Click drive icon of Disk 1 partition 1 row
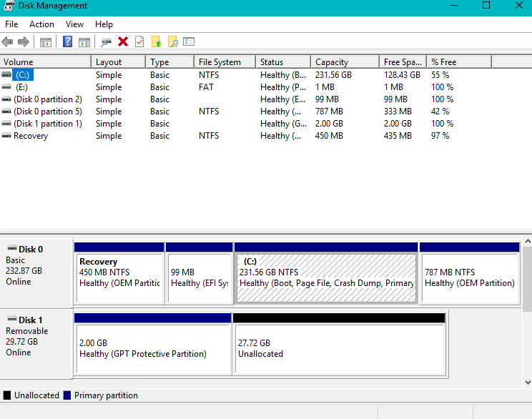532x419 pixels. 6,124
